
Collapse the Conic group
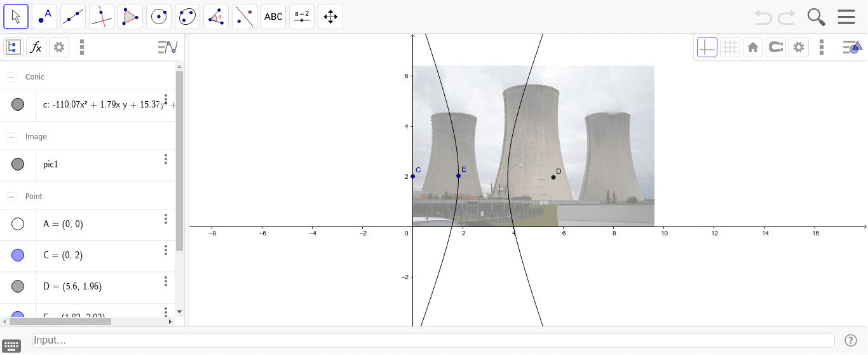pyautogui.click(x=11, y=77)
